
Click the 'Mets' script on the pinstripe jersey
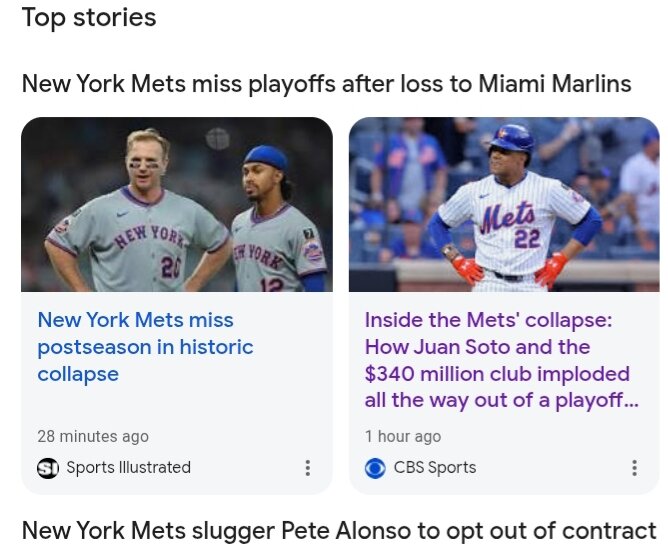tap(507, 217)
